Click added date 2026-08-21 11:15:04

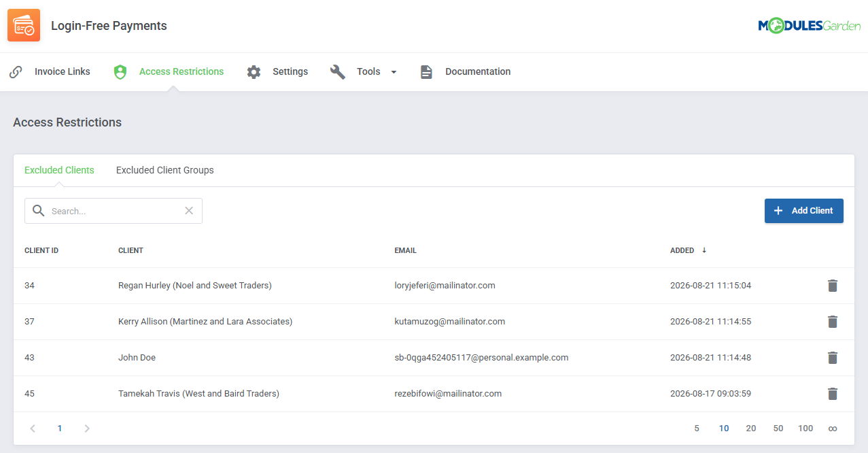[x=710, y=286]
